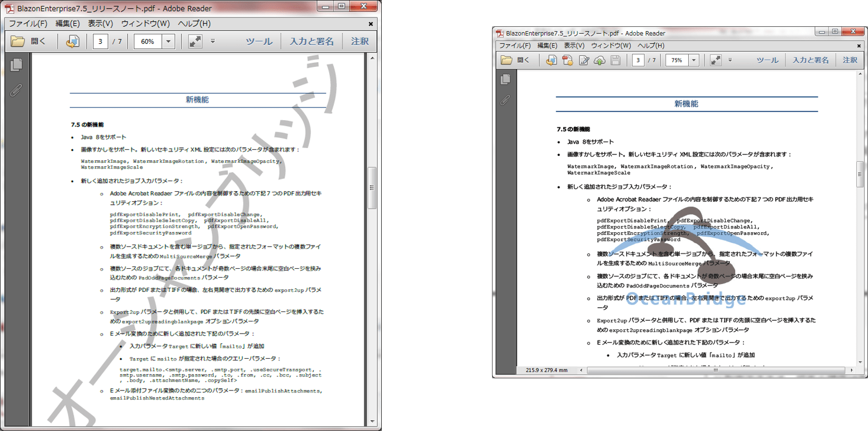The width and height of the screenshot is (868, 431).
Task: Open ヘルプ(H) menu in right window
Action: [651, 45]
